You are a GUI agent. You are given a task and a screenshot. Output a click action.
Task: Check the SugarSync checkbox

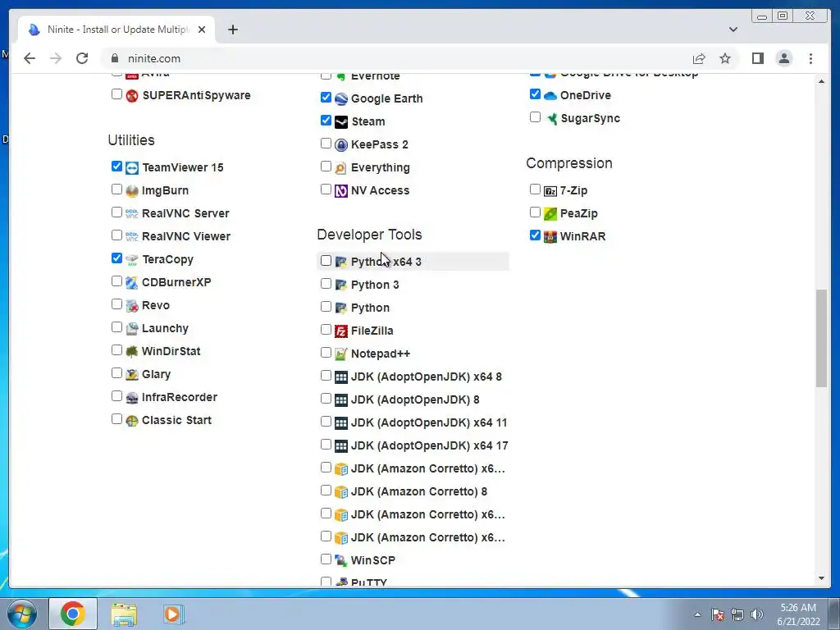(x=535, y=116)
